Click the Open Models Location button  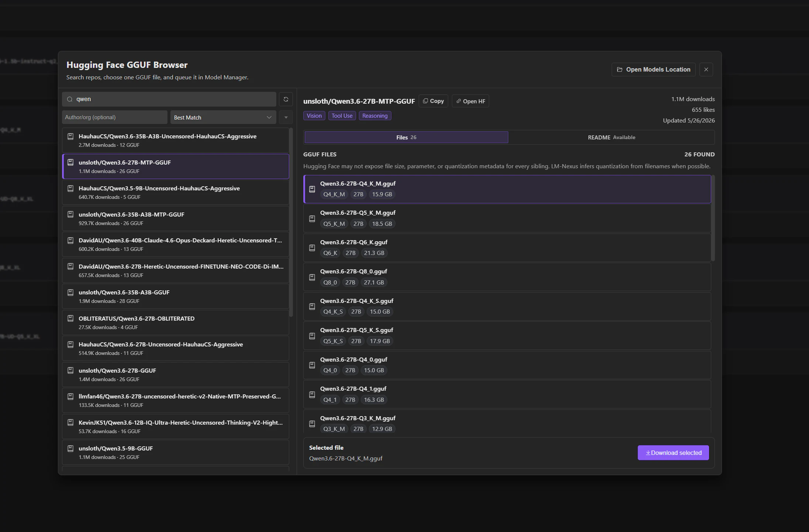(653, 69)
